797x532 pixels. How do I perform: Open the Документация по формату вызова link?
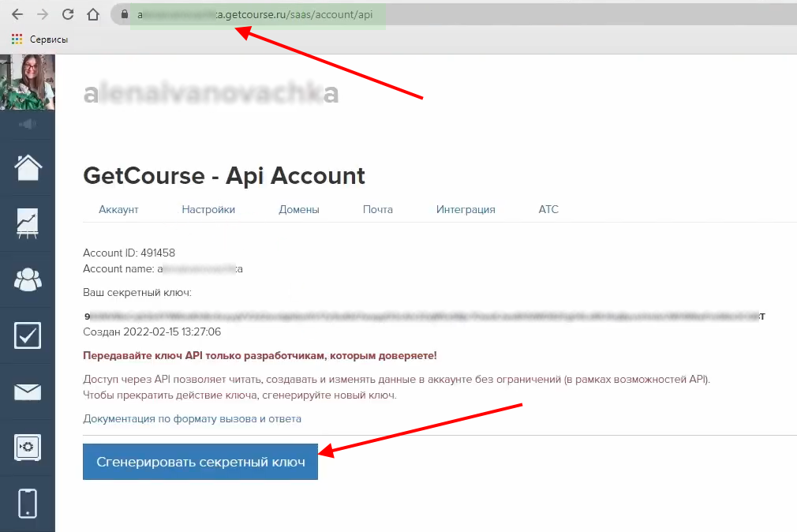[x=192, y=418]
